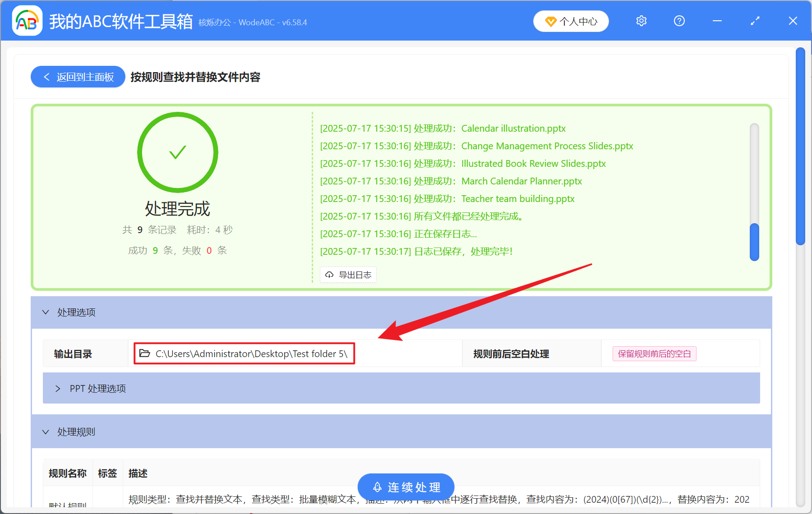Select the 规则名称 column header

click(67, 473)
